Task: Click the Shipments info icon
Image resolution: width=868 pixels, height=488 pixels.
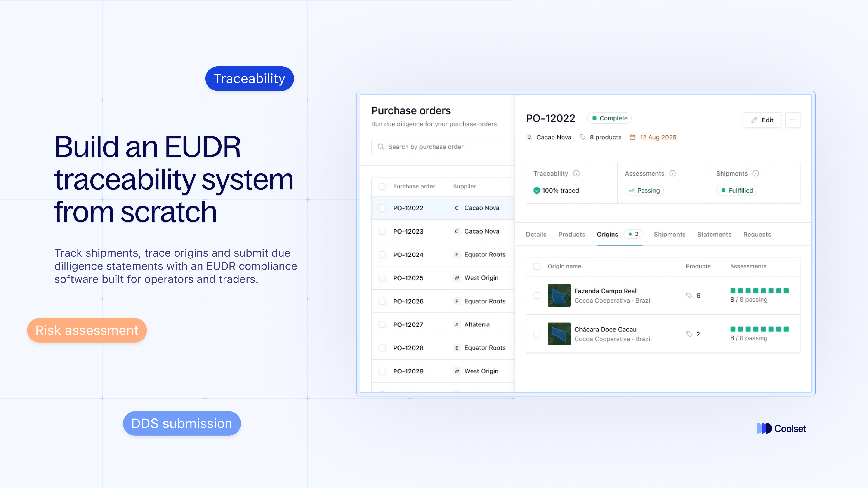Action: (x=755, y=173)
